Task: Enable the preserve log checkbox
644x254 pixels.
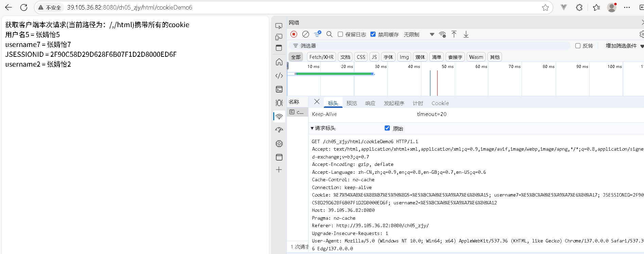Action: (x=340, y=34)
